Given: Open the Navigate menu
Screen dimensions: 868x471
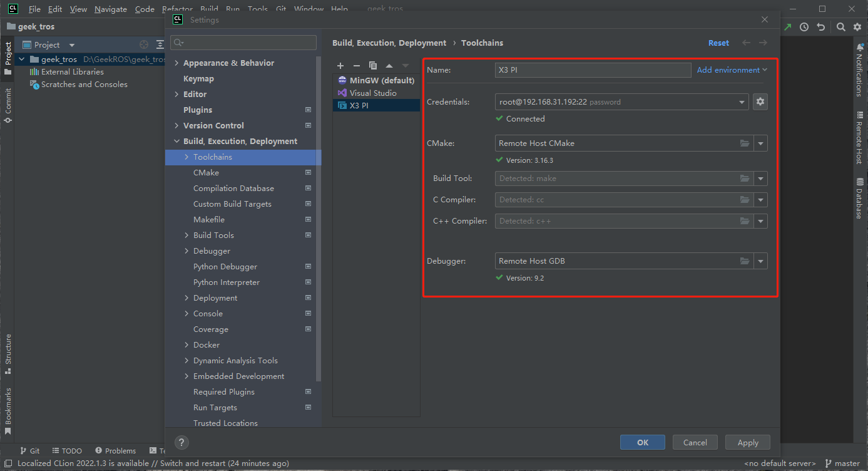Looking at the screenshot, I should (110, 9).
